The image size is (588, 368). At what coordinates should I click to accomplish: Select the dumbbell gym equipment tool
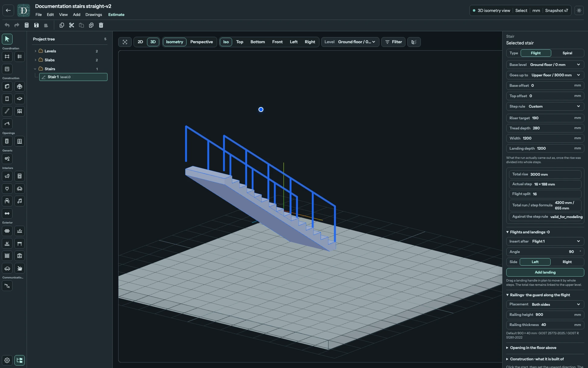pos(7,213)
